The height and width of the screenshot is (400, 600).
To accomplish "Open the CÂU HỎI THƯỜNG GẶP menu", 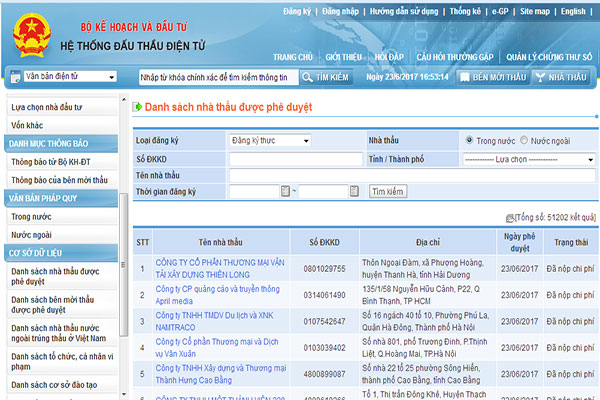I will (454, 57).
